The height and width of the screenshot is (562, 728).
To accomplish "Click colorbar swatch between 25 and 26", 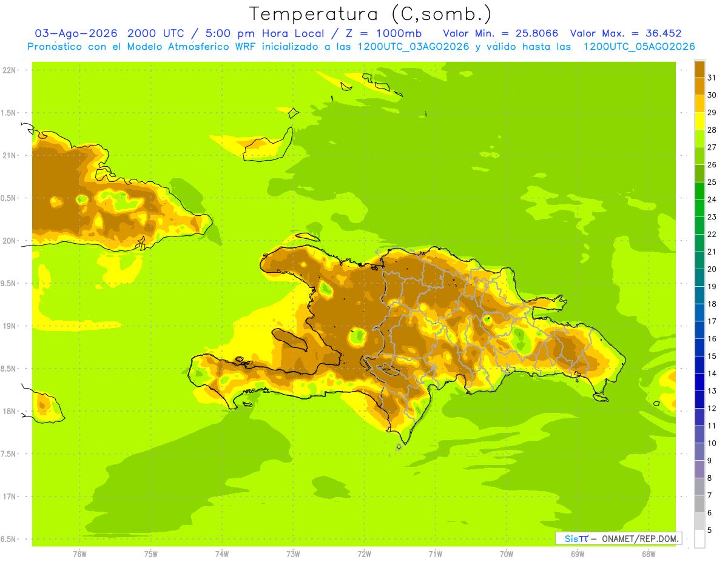I will click(x=699, y=173).
